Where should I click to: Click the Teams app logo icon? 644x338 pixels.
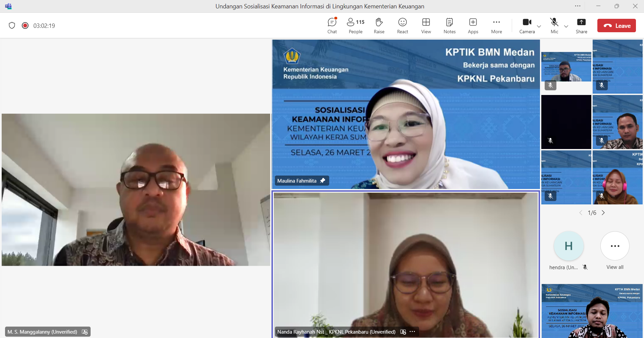(x=8, y=6)
